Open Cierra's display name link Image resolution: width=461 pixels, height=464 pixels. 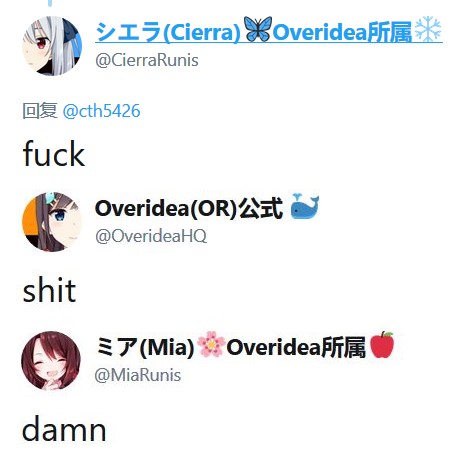coord(269,31)
